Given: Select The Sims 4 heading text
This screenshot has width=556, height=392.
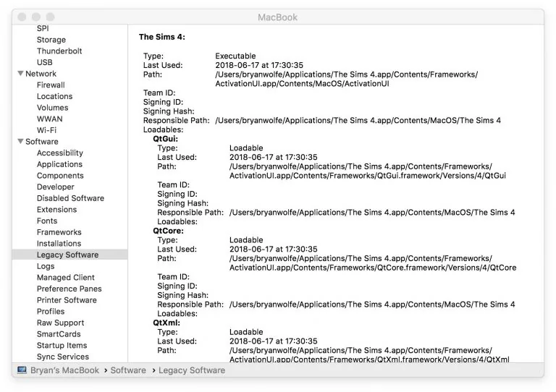Looking at the screenshot, I should pos(161,37).
